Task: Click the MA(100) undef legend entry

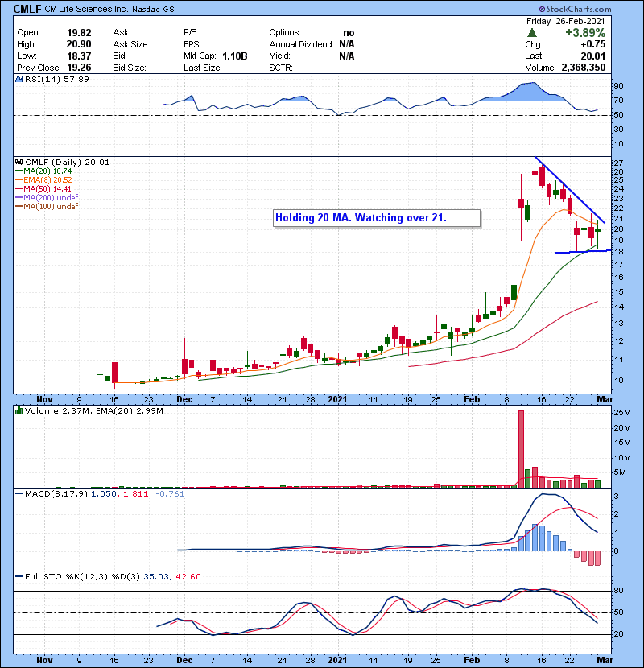Action: [x=47, y=207]
